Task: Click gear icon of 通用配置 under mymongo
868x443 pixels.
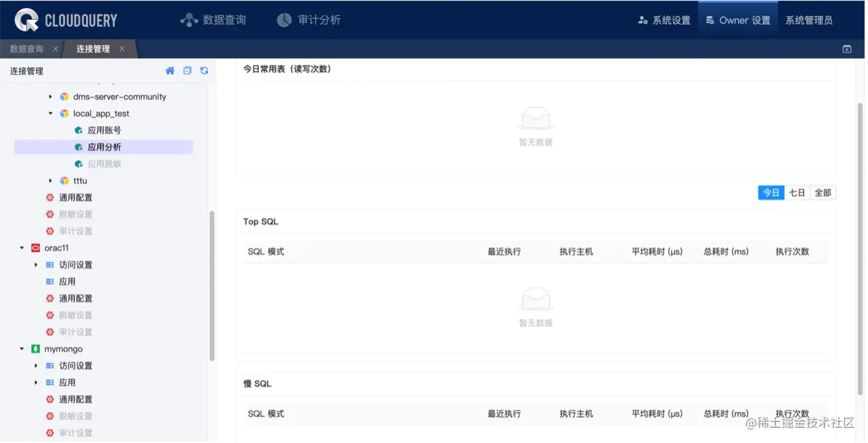Action: (x=50, y=399)
